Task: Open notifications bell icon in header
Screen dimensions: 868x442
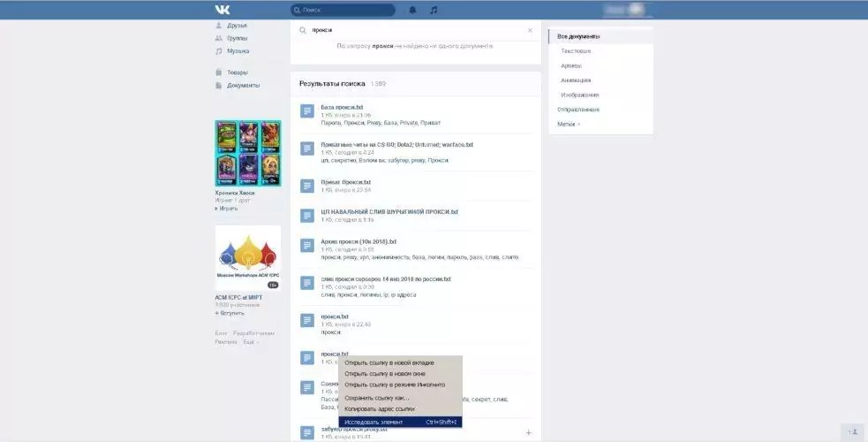Action: point(412,10)
